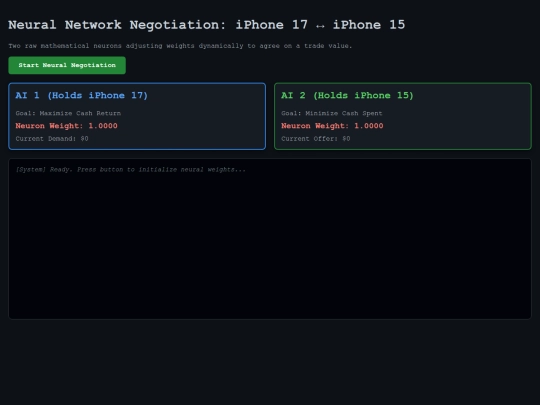Viewport: 540px width, 405px height.
Task: Click the [System] Ready log message
Action: pyautogui.click(x=131, y=169)
